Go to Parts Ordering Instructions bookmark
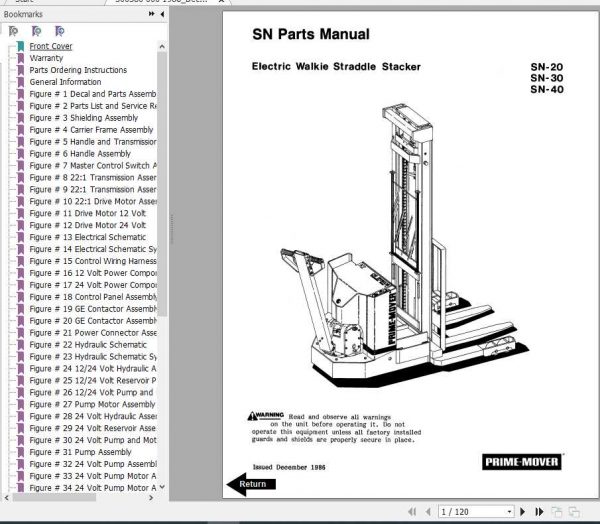Viewport: 600px width, 524px height. point(78,70)
